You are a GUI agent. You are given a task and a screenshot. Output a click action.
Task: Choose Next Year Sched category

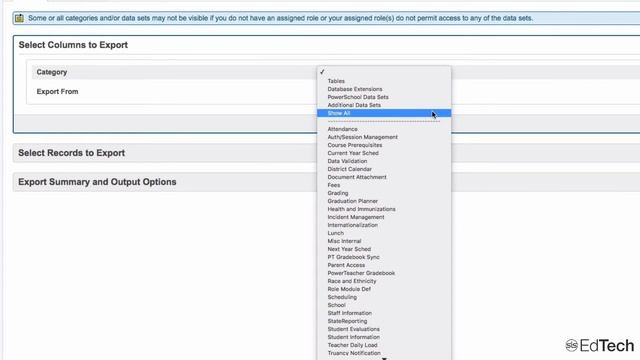[x=349, y=249]
